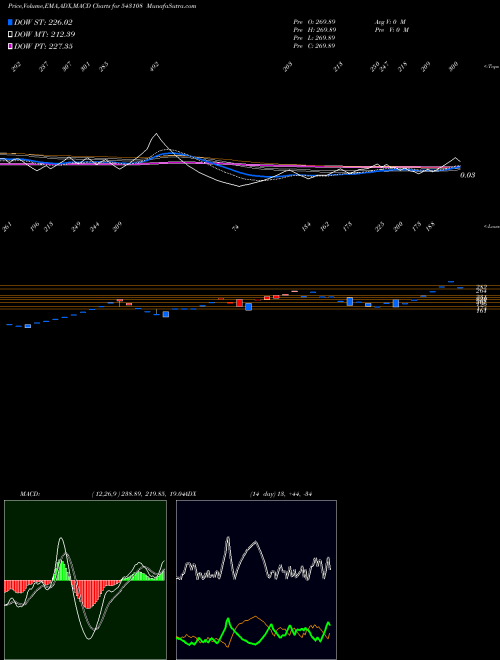Click the ADX '(14 day) 18, +44, -34' text
Image resolution: width=500 pixels, height=660 pixels.
pos(280,494)
